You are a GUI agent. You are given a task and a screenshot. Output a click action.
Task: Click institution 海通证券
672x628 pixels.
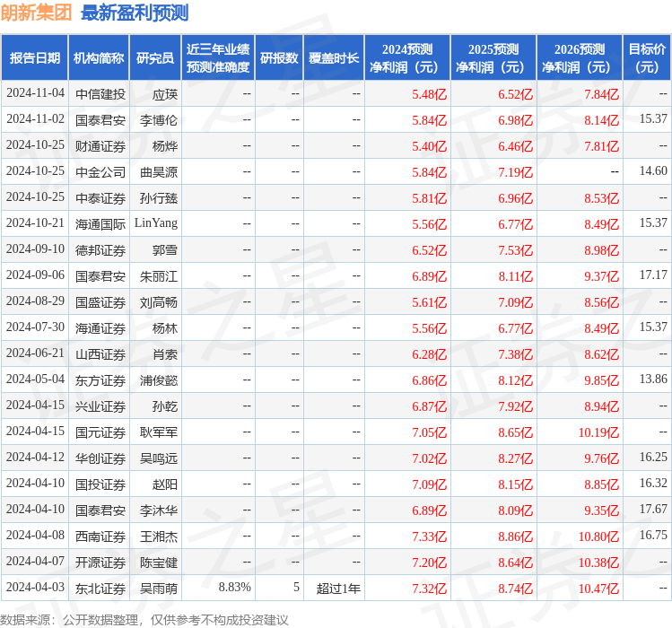click(100, 328)
